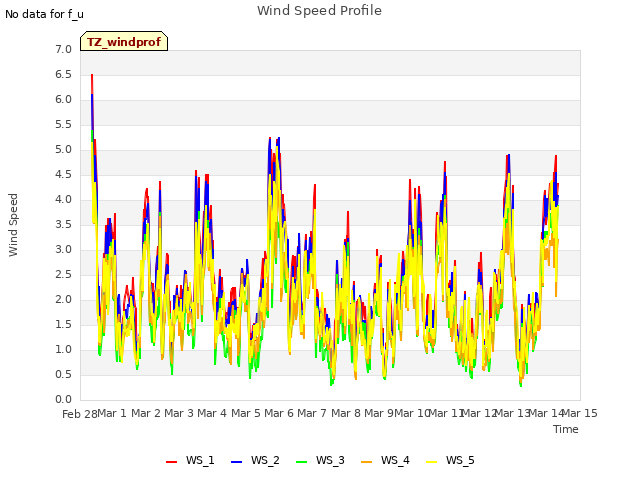Click the Mar 2 x-axis tick label
The image size is (640, 480).
coord(146,413)
